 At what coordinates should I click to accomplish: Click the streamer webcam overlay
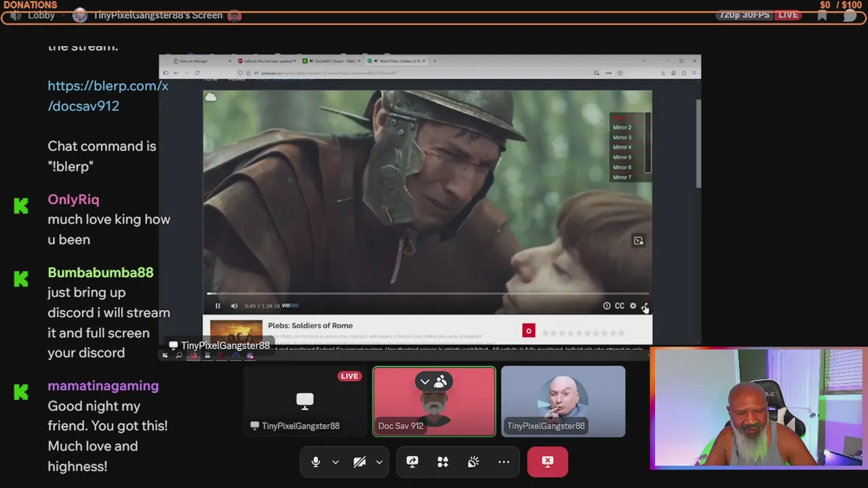758,409
